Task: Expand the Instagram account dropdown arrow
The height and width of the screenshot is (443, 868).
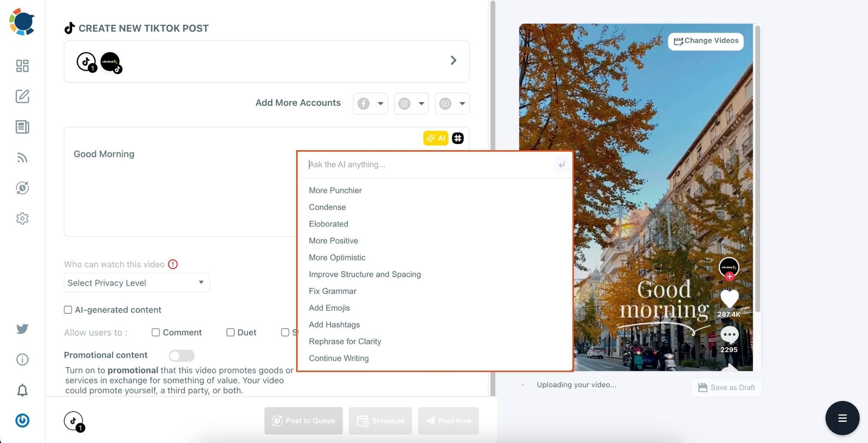Action: (421, 103)
